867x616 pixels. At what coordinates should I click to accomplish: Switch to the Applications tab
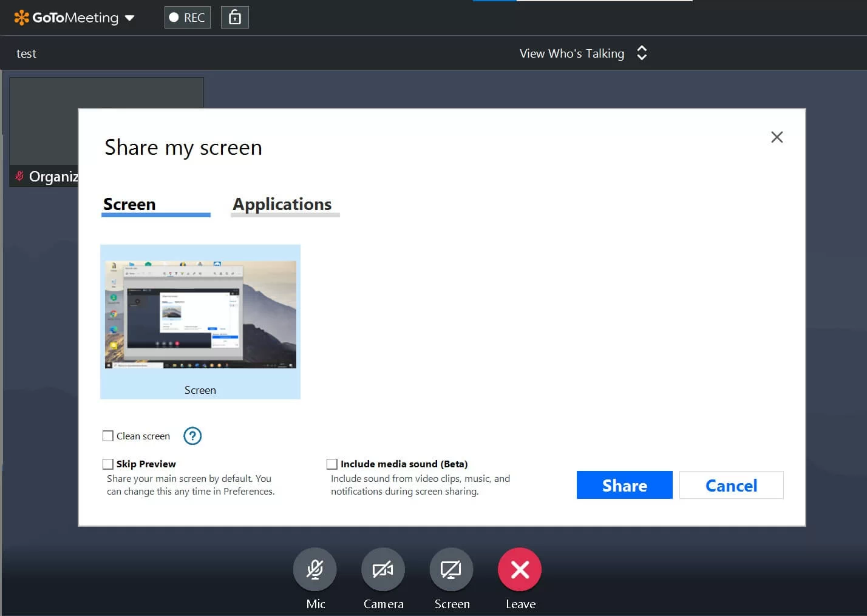[x=282, y=205]
